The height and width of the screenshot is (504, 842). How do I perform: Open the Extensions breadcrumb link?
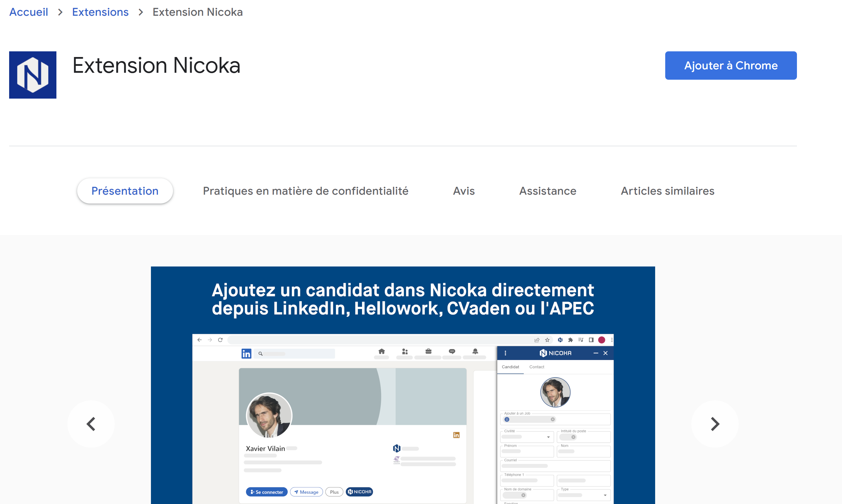click(100, 12)
